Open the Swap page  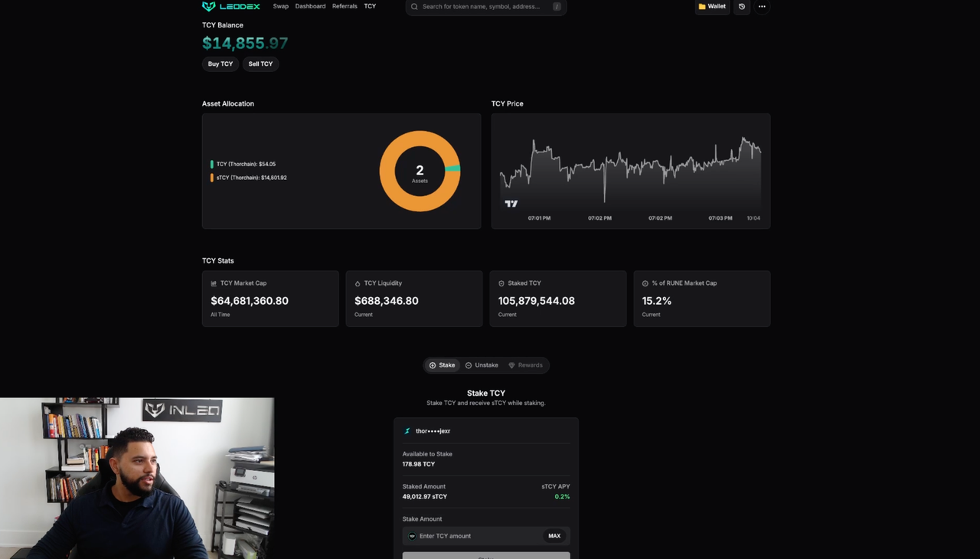tap(281, 6)
